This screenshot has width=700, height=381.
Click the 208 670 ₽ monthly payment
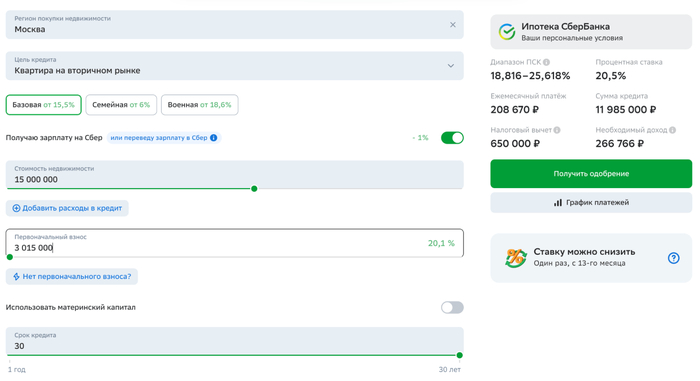coord(514,110)
